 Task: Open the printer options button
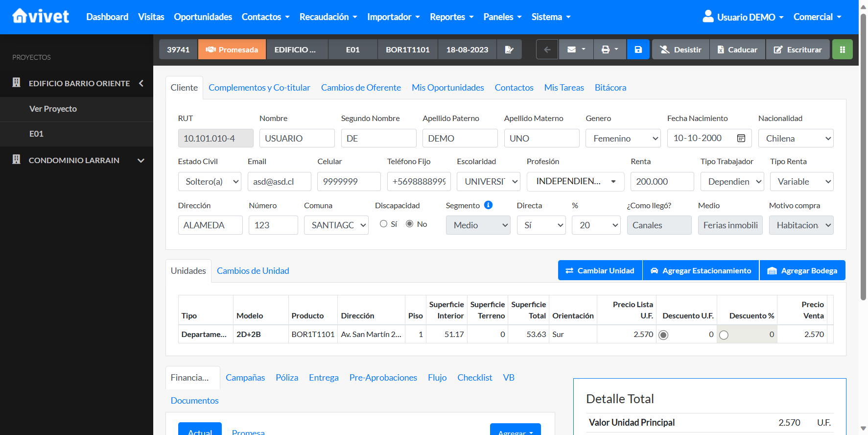(x=610, y=49)
